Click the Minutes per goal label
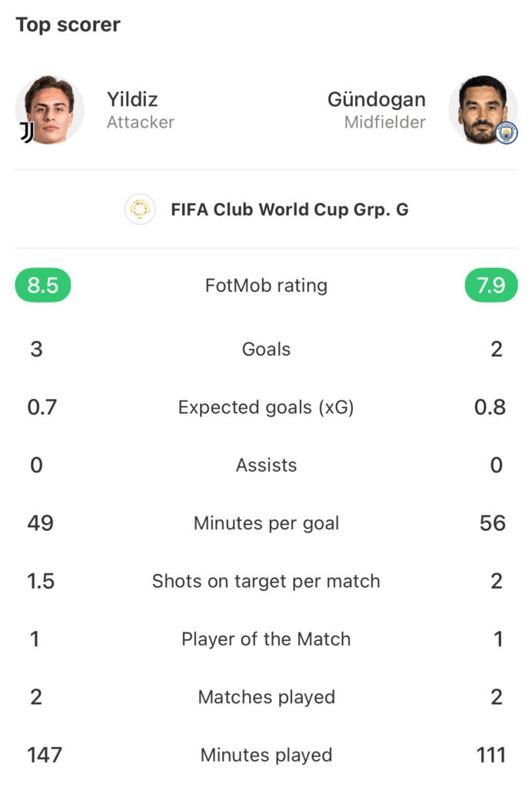This screenshot has height=787, width=532. [266, 523]
